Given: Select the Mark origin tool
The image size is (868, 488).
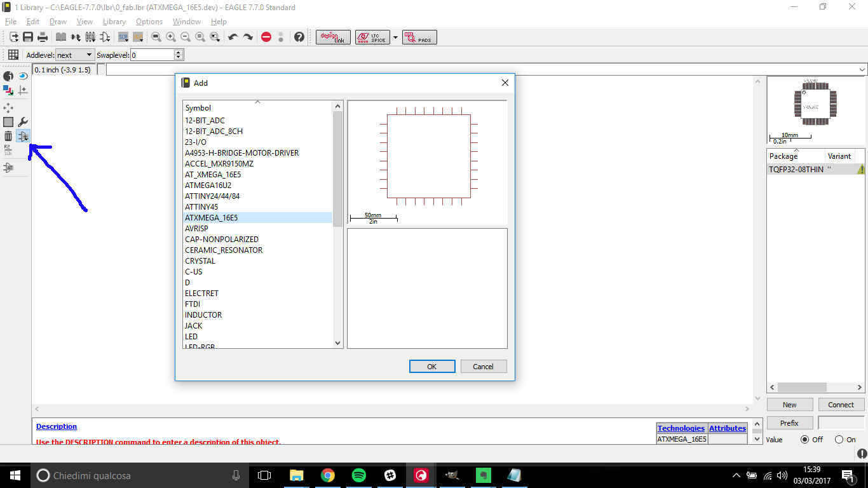Looking at the screenshot, I should click(x=23, y=90).
